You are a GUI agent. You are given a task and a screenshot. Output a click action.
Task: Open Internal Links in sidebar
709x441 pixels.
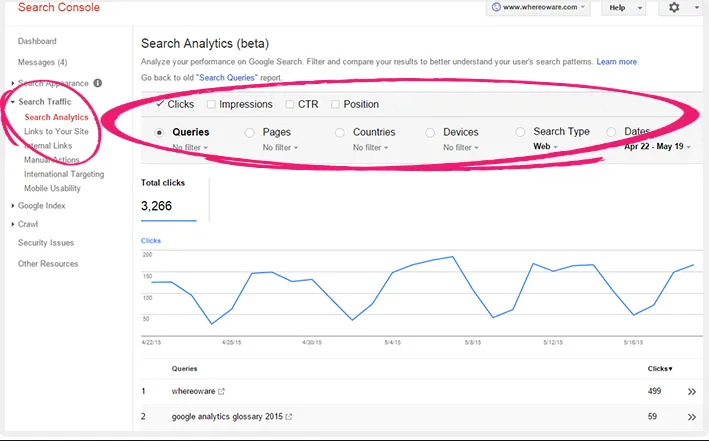coord(48,146)
